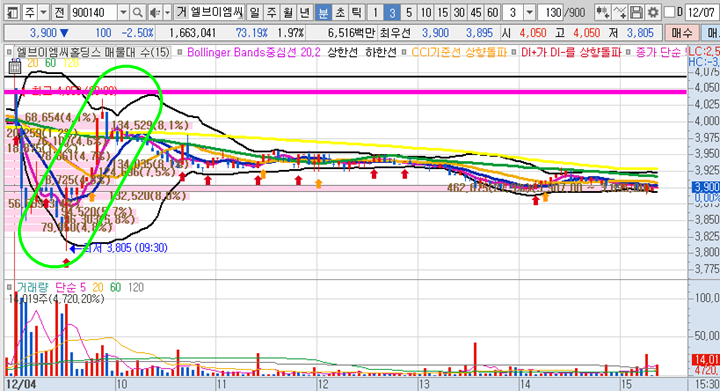This screenshot has width=720, height=391.
Task: Select the 45 minute interval button
Action: pyautogui.click(x=476, y=12)
